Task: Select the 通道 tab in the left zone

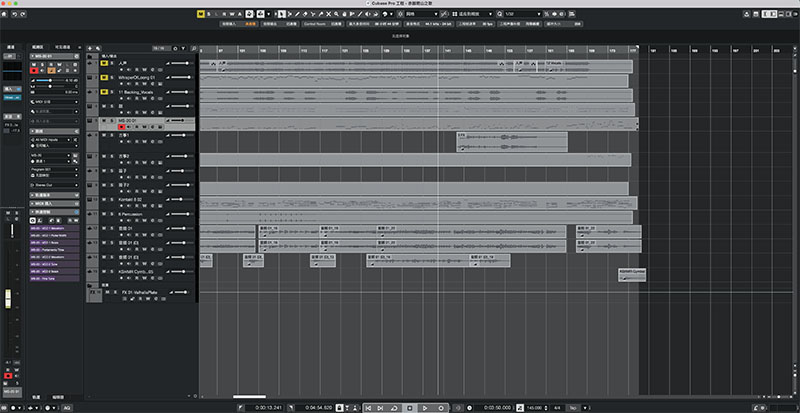Action: tap(11, 47)
